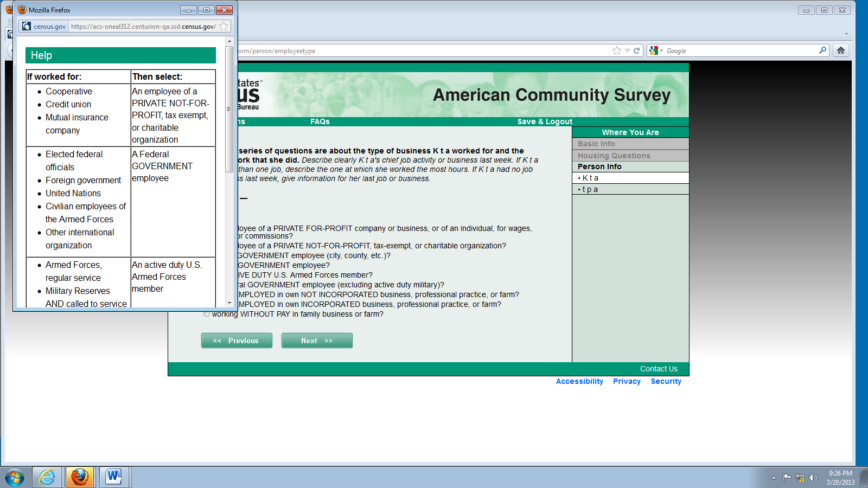Select the working WITHOUT PAY radio option
Image resolution: width=868 pixels, height=488 pixels.
coord(207,314)
